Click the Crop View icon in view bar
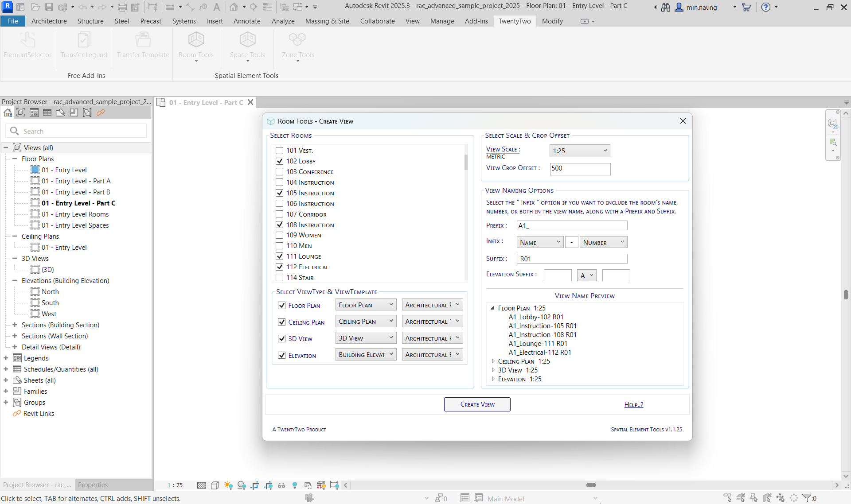The width and height of the screenshot is (851, 504). pyautogui.click(x=255, y=485)
